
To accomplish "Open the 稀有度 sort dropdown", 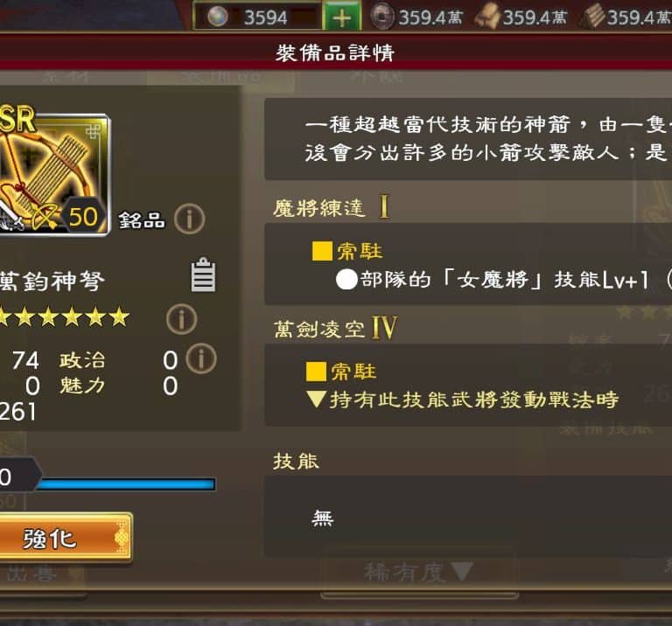I will click(419, 573).
